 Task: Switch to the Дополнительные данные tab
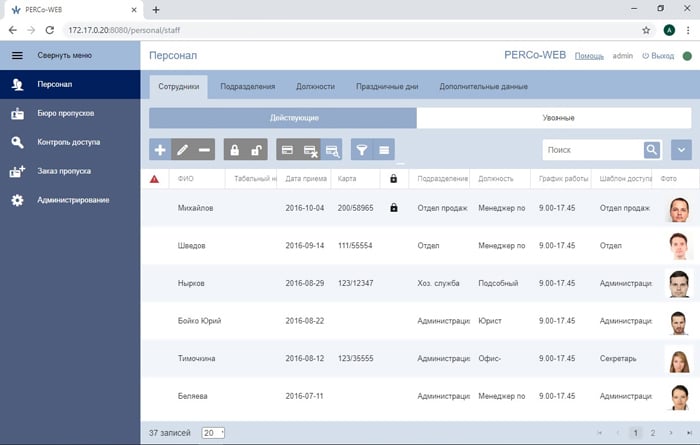pyautogui.click(x=483, y=87)
